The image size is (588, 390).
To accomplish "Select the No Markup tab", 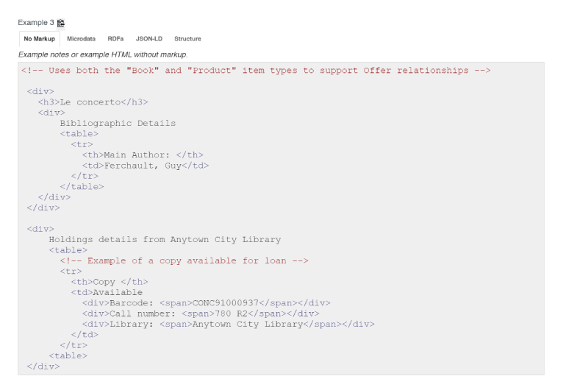I will [x=40, y=39].
